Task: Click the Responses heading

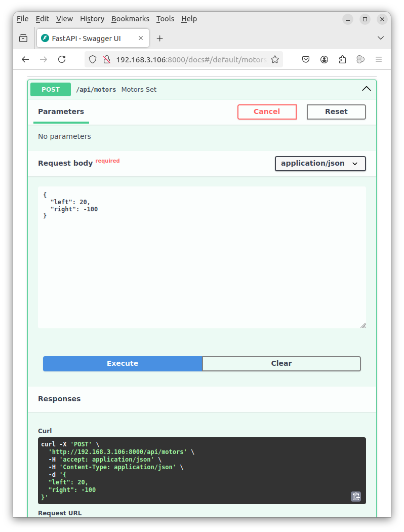Action: coord(59,399)
